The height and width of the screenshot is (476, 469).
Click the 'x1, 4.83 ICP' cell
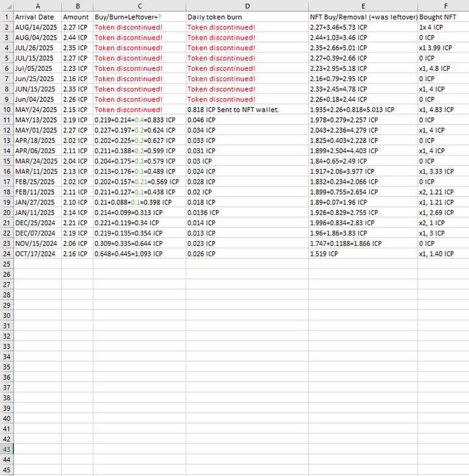(443, 110)
